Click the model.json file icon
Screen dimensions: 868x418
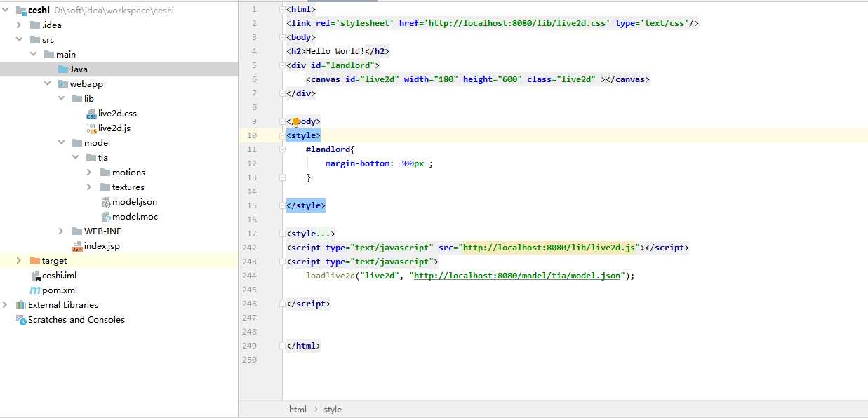(x=105, y=202)
